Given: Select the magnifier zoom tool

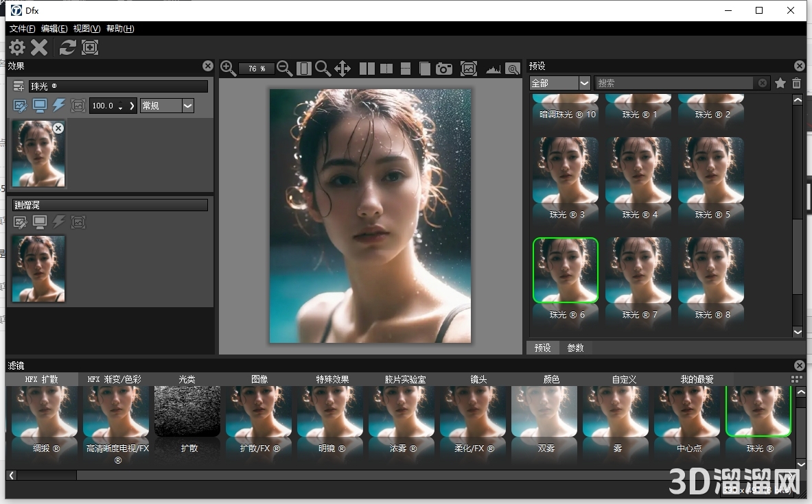Looking at the screenshot, I should (x=323, y=69).
